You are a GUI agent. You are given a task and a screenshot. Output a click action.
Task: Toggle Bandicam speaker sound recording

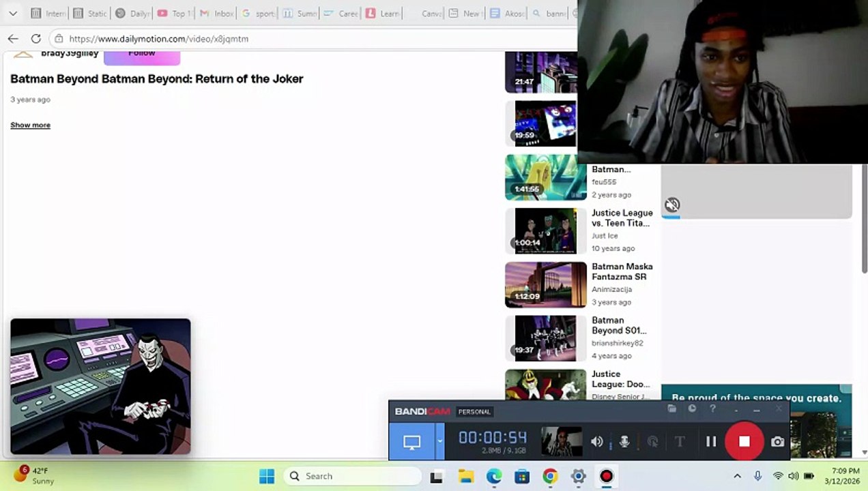click(597, 442)
